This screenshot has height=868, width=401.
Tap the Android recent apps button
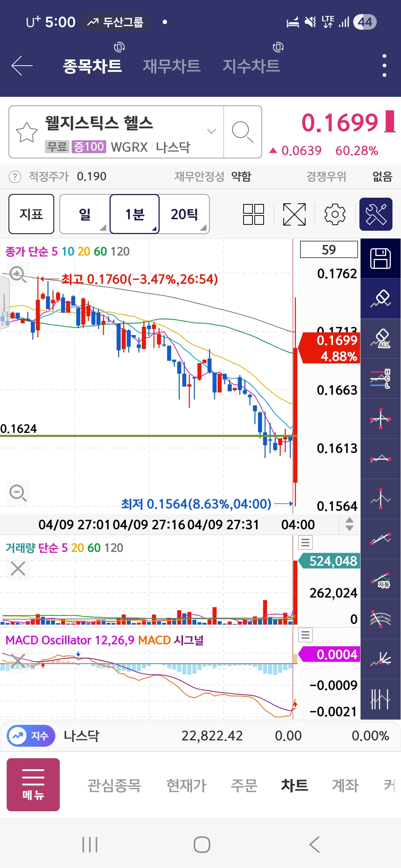(x=90, y=845)
